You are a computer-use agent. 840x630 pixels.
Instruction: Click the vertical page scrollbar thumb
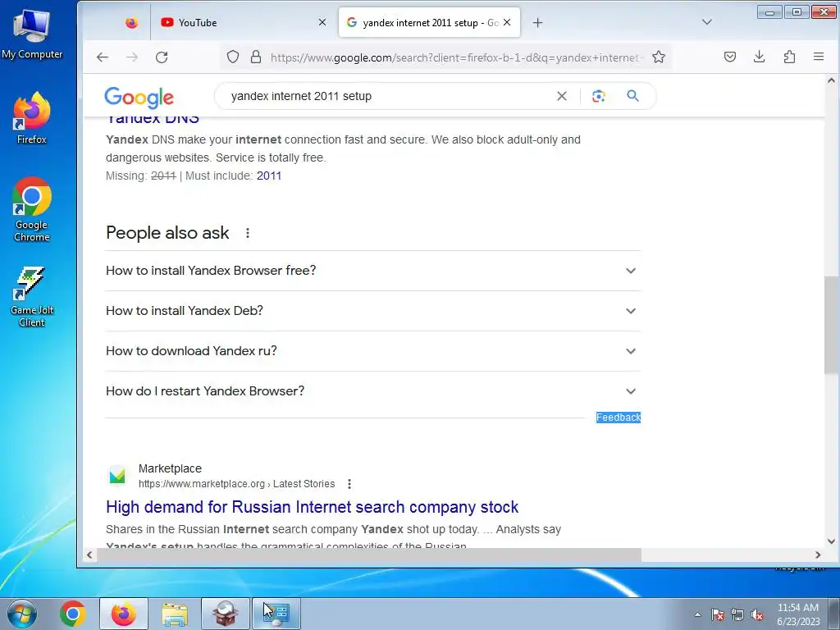tap(831, 325)
